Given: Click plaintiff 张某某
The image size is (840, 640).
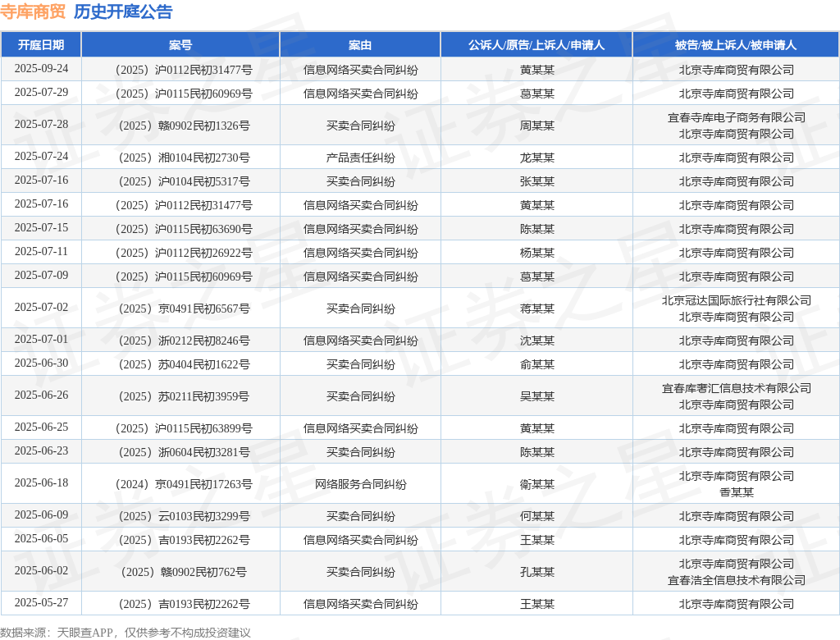Looking at the screenshot, I should click(x=536, y=181).
